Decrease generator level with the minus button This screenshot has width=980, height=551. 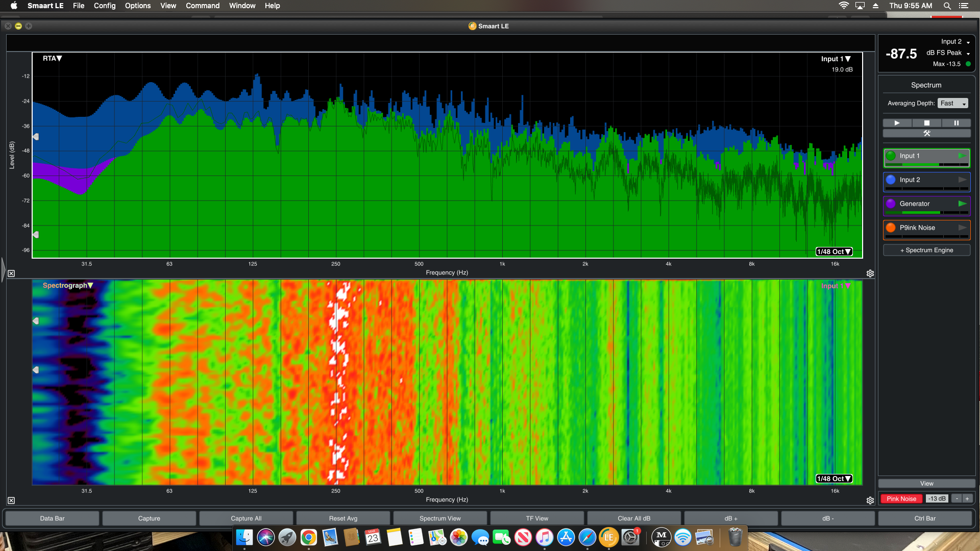point(957,498)
